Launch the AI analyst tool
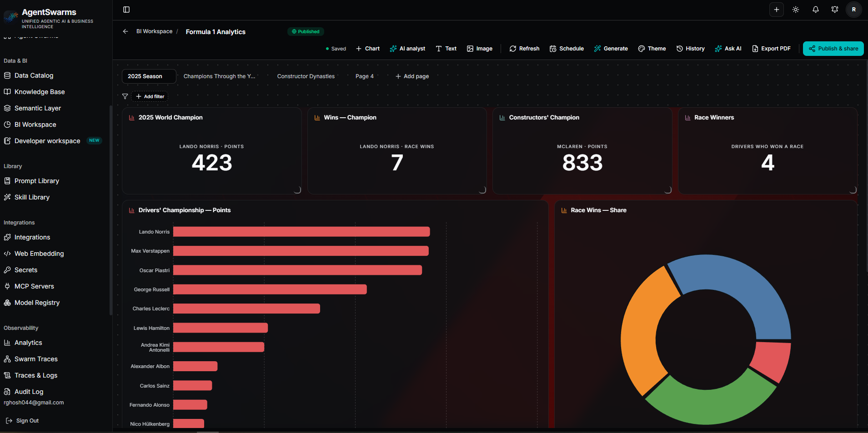 point(407,49)
